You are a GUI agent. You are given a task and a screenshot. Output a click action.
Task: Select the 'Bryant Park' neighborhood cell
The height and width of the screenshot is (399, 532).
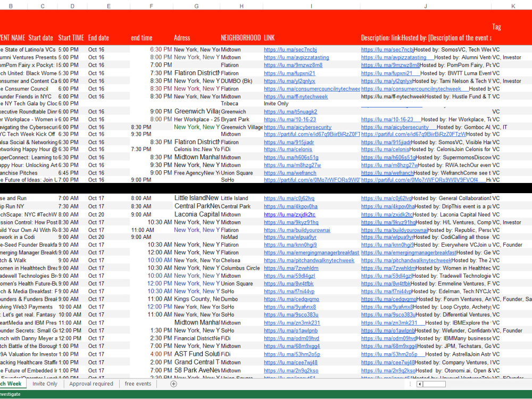[x=235, y=119]
